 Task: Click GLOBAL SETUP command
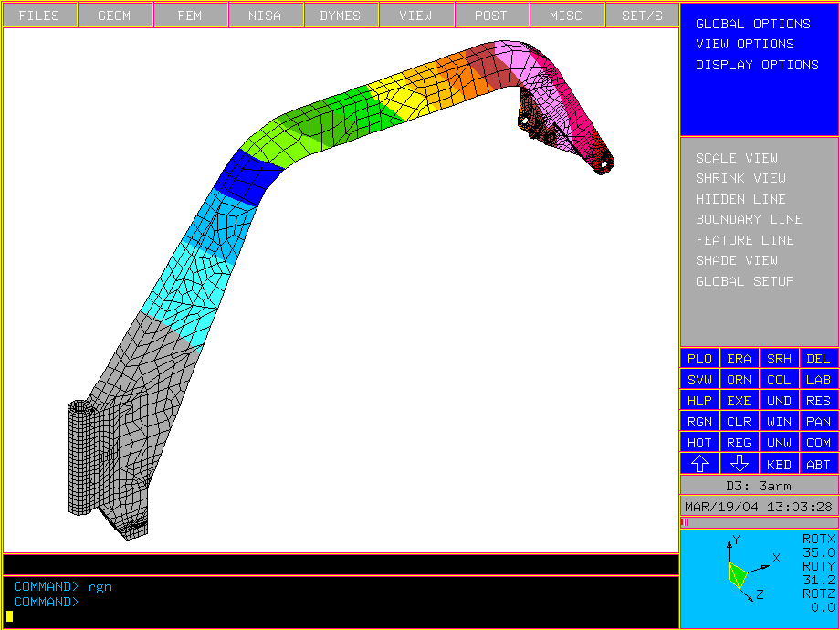click(x=744, y=281)
